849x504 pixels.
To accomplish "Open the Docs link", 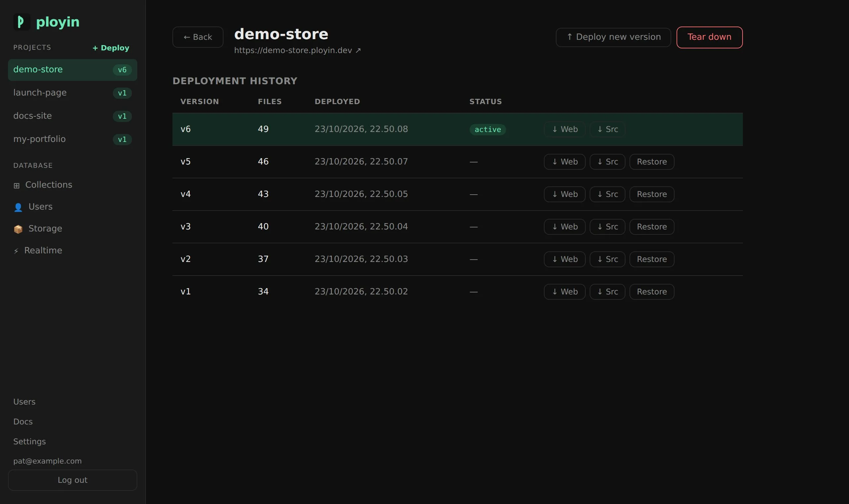I will (x=23, y=422).
